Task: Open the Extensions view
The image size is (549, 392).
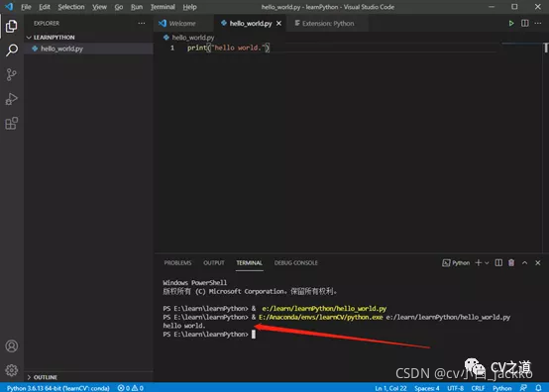Action: coord(12,123)
